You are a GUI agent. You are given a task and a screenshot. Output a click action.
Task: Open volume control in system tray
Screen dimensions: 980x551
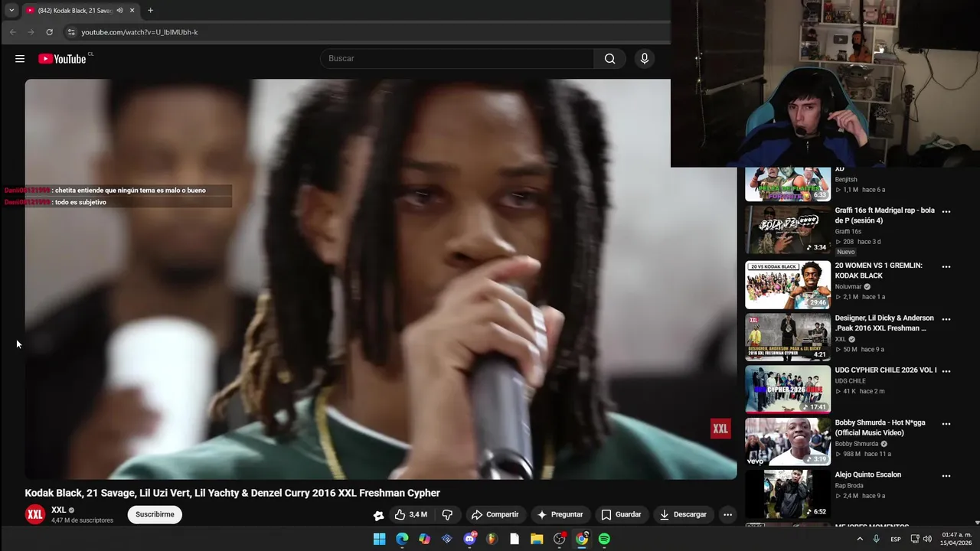[927, 539]
